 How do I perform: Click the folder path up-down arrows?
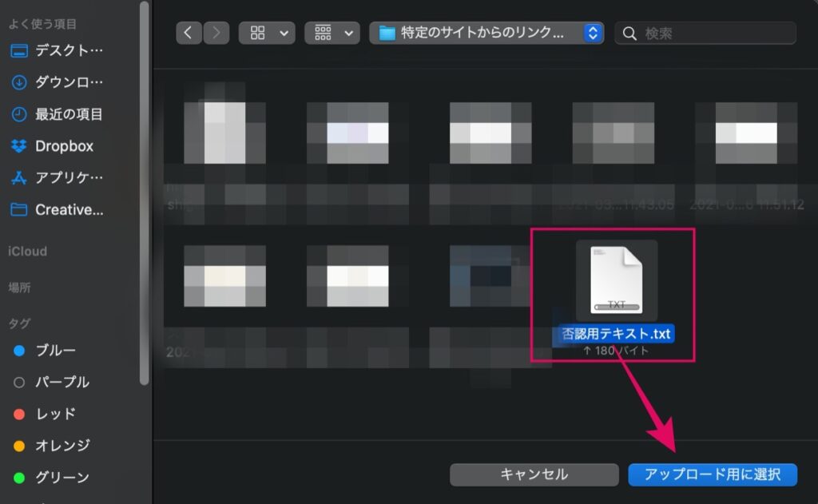[593, 33]
